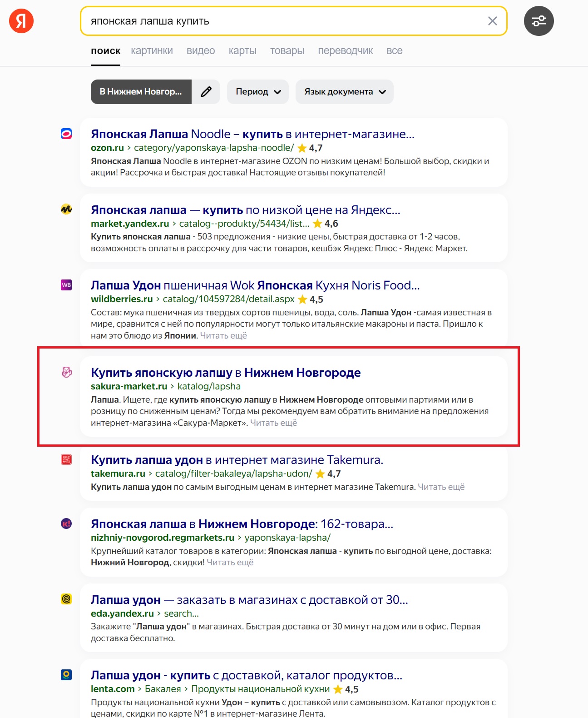Open 'Лапша Удон пшеничная Wok' result title

point(255,285)
